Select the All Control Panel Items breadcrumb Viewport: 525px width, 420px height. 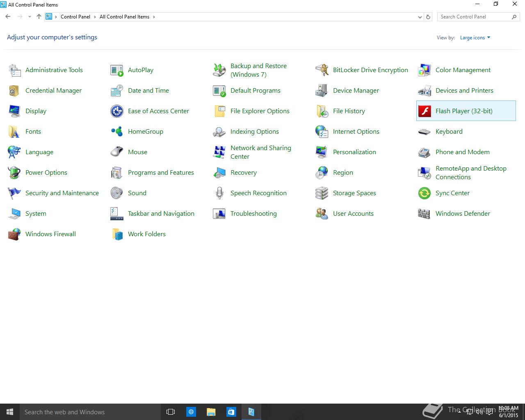pos(124,17)
